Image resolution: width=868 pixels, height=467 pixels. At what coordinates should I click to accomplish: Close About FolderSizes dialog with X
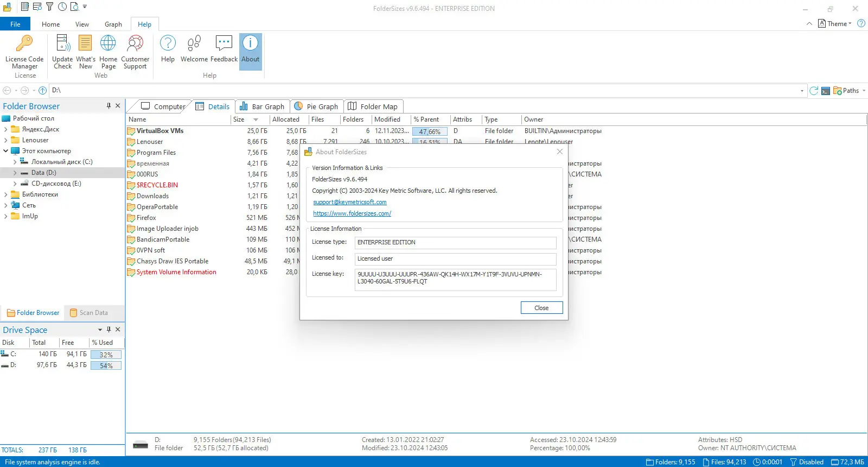pos(560,152)
